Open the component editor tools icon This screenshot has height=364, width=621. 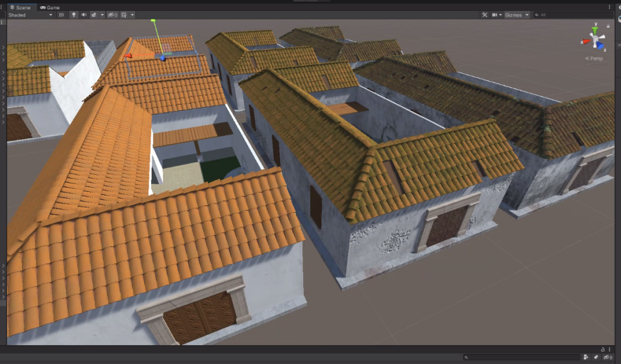click(485, 15)
